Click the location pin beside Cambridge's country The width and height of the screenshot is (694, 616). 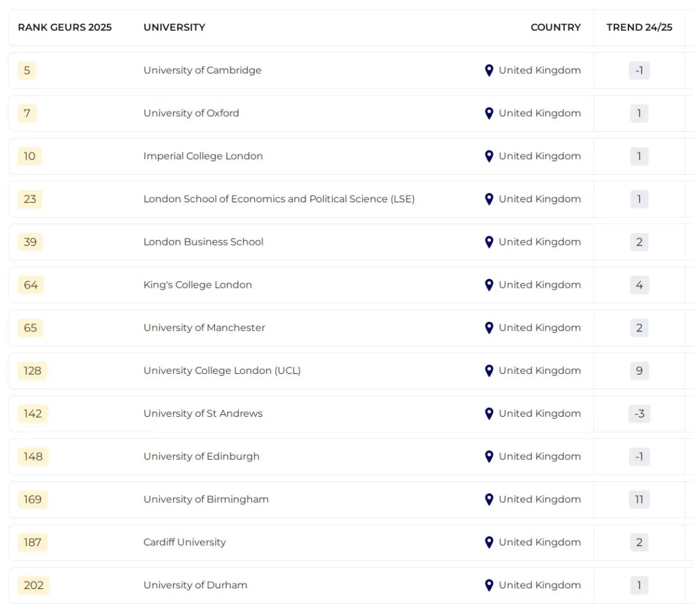[x=489, y=71]
